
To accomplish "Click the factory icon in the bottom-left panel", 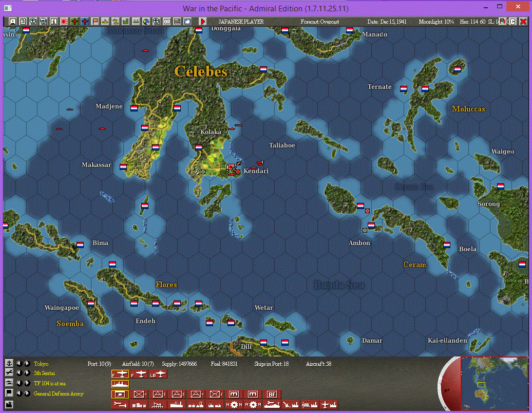I will pyautogui.click(x=9, y=404).
